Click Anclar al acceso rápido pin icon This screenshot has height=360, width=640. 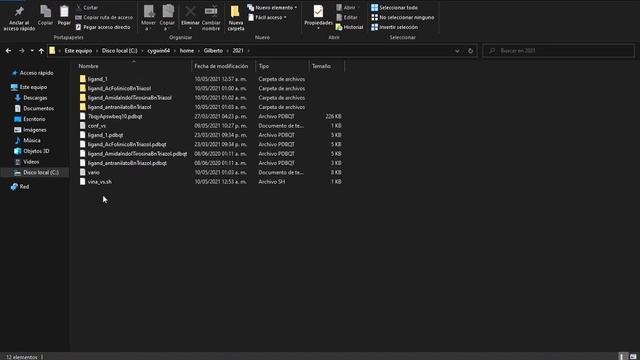tap(19, 11)
